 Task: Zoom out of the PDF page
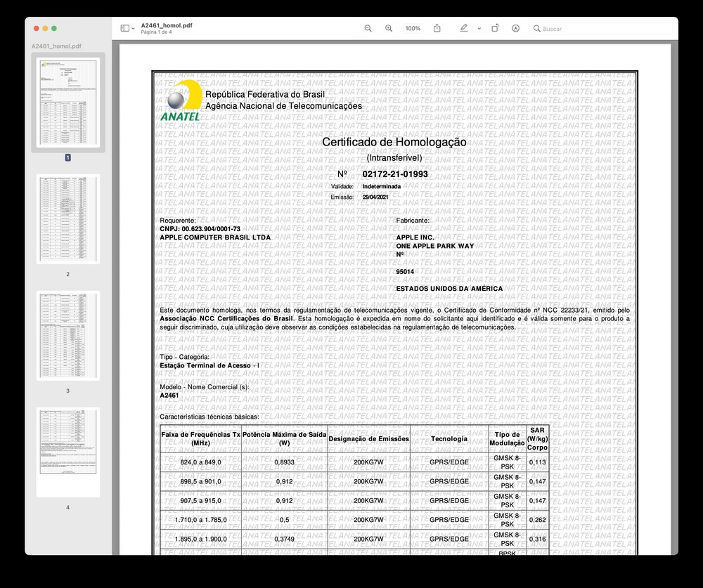(x=368, y=28)
